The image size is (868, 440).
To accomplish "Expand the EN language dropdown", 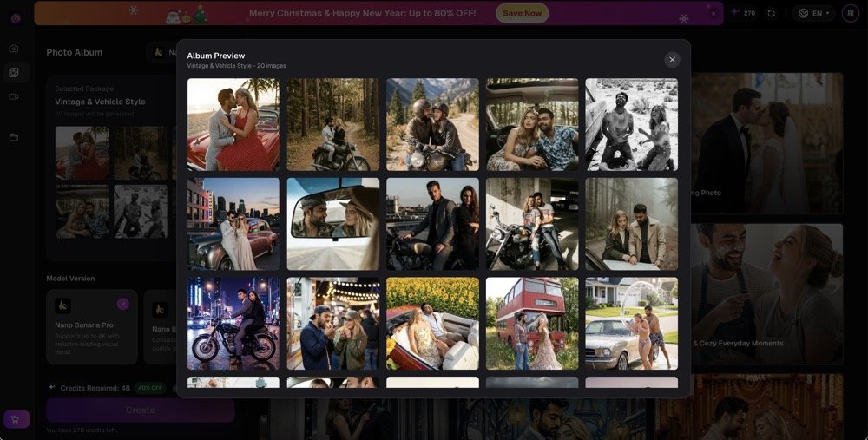I will pyautogui.click(x=813, y=13).
